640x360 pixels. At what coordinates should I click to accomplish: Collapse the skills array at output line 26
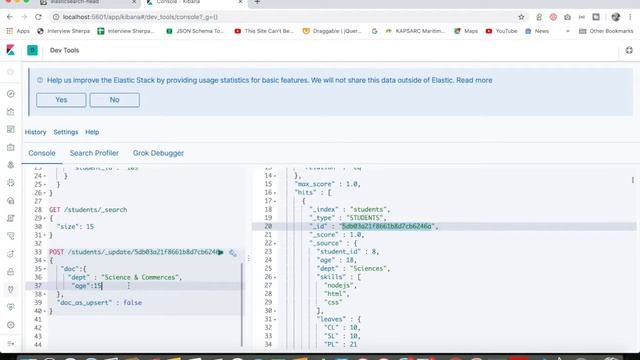click(275, 278)
